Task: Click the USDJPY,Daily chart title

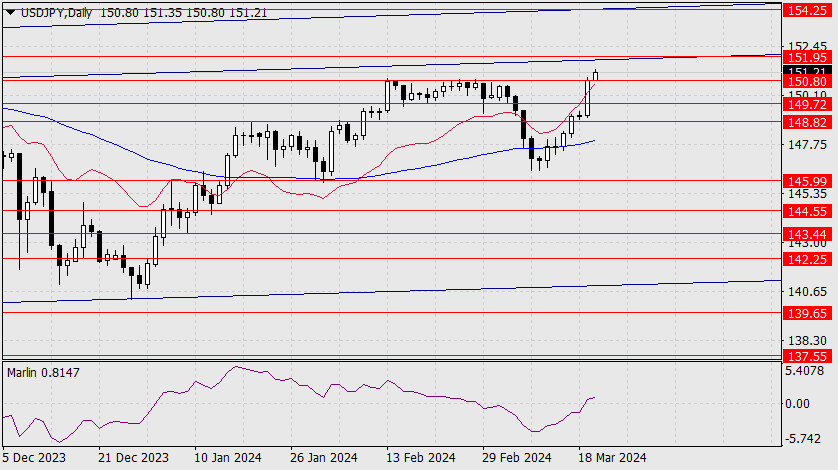Action: 56,13
